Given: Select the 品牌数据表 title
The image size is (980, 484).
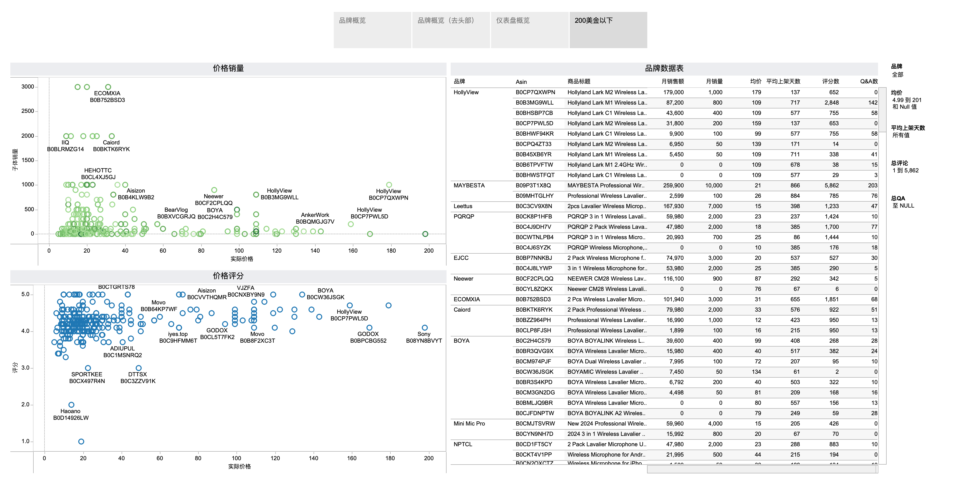Looking at the screenshot, I should pos(664,68).
